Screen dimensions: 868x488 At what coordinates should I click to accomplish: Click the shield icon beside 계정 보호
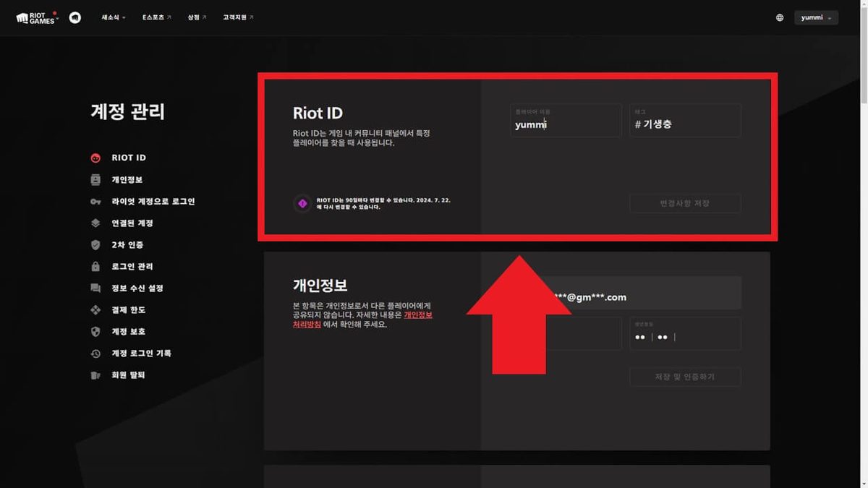coord(95,331)
